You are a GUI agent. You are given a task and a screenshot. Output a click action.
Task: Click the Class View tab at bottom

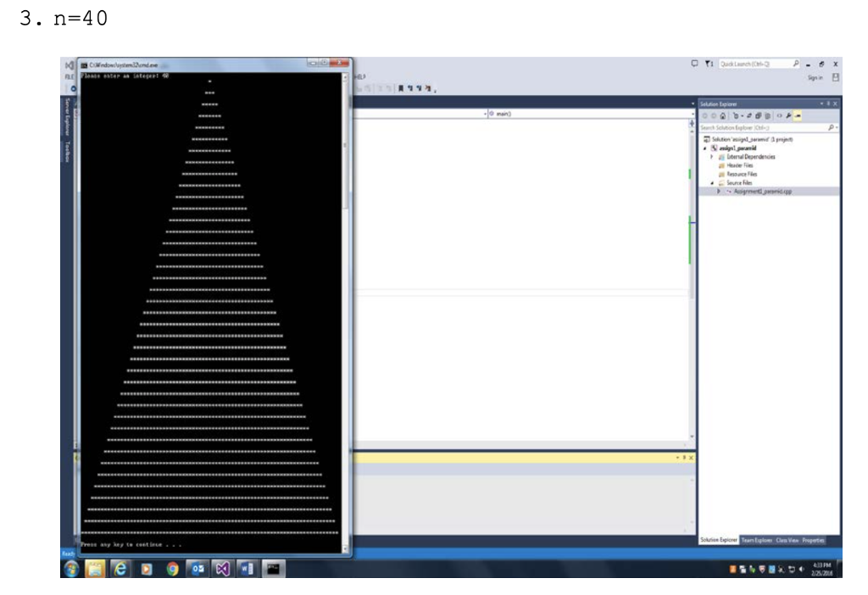pos(786,540)
